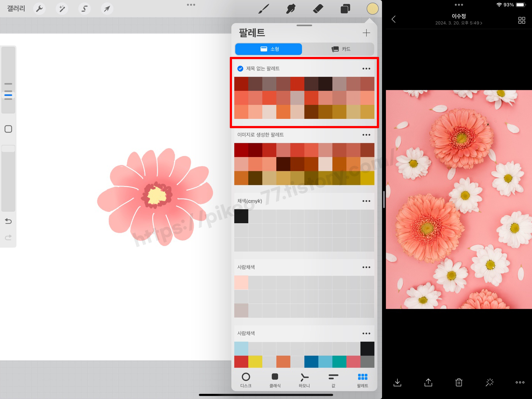This screenshot has width=532, height=399.
Task: Select the Eraser tool
Action: [318, 8]
